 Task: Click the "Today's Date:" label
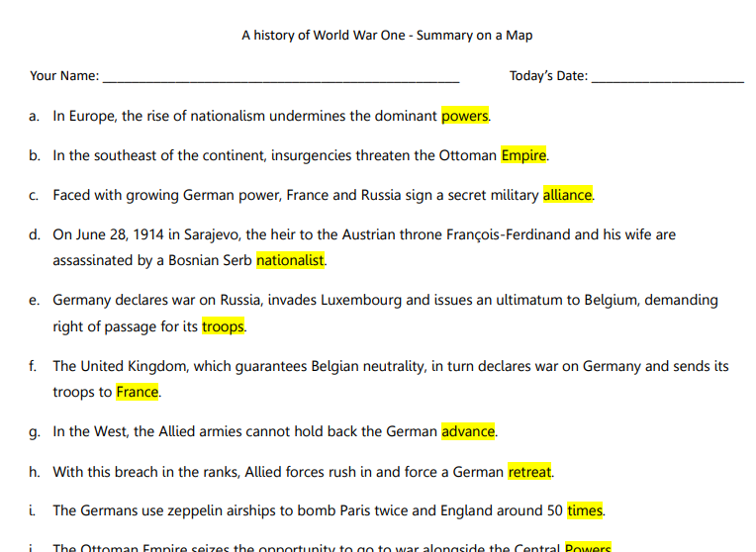pyautogui.click(x=548, y=76)
